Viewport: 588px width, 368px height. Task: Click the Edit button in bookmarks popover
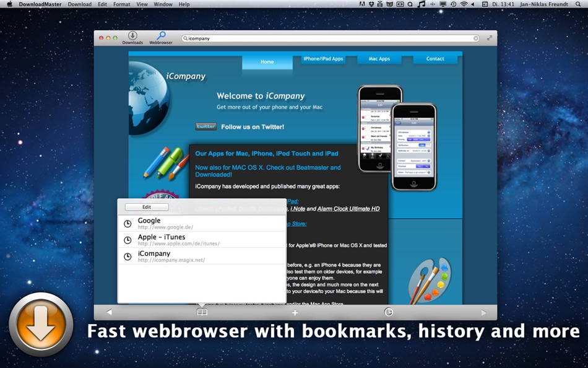(x=147, y=207)
